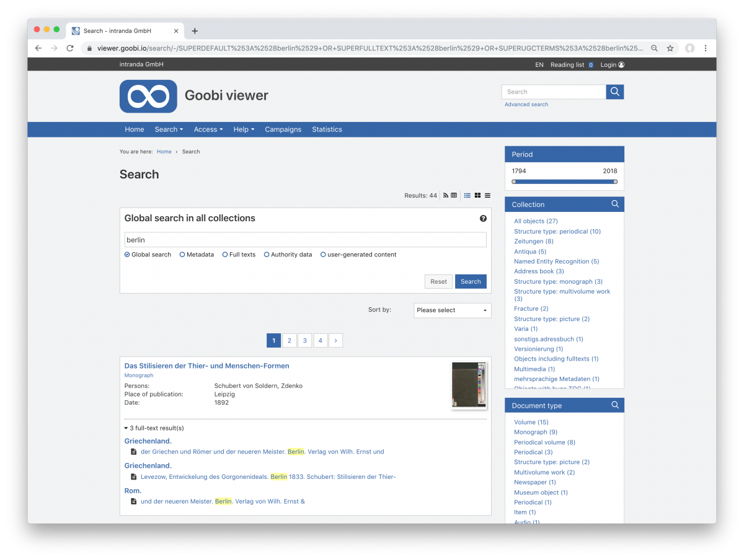Export results as spreadsheet via table icon
This screenshot has height=560, width=744.
(454, 195)
